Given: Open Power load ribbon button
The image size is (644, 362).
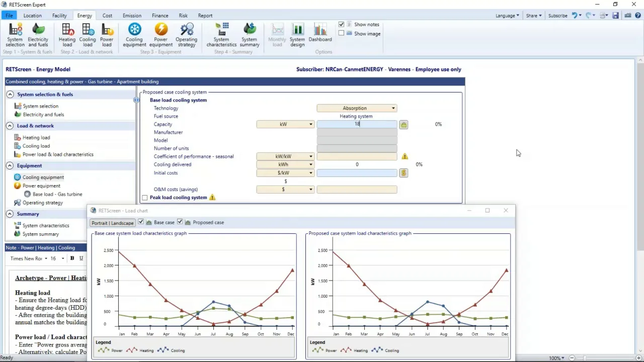Looking at the screenshot, I should pyautogui.click(x=107, y=35).
